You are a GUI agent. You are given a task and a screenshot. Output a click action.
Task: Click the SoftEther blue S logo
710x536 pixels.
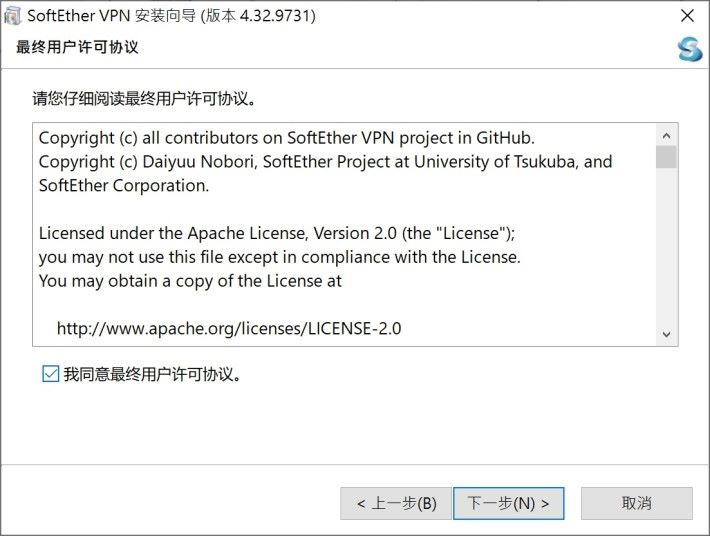click(690, 49)
